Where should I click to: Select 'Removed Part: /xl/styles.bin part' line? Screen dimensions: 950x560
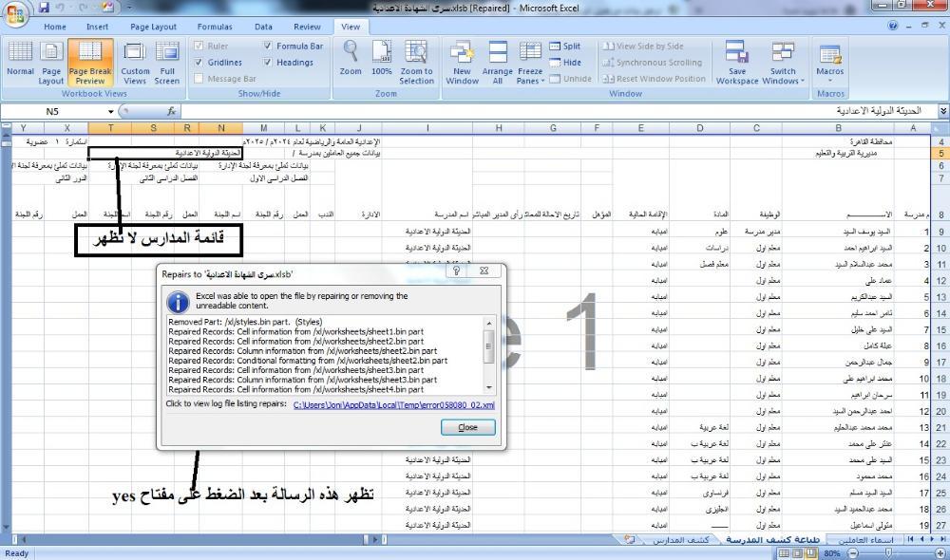tap(245, 322)
